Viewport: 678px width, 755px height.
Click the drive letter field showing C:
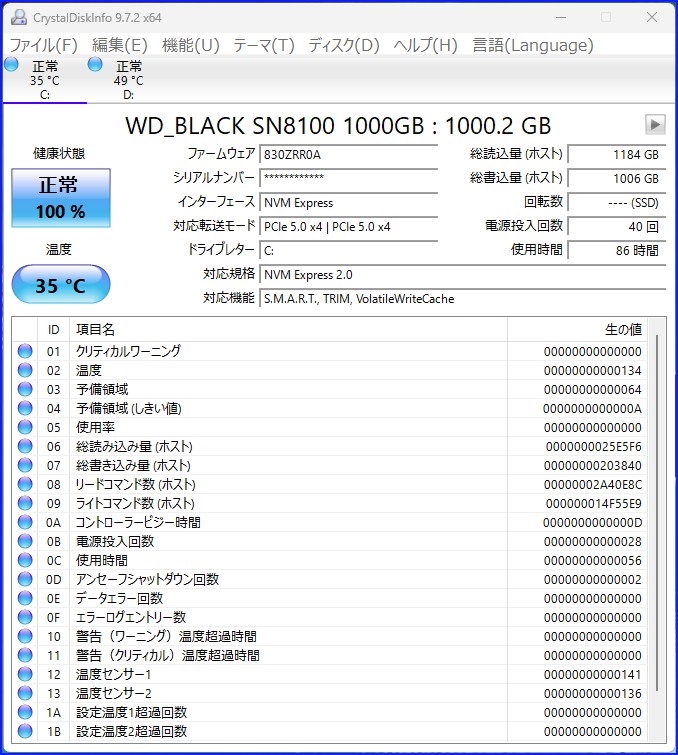coord(349,250)
